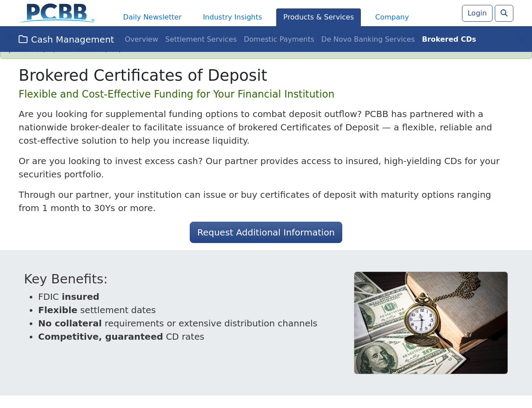This screenshot has height=408, width=532.
Task: Go to Domestic Payments page
Action: coord(279,39)
